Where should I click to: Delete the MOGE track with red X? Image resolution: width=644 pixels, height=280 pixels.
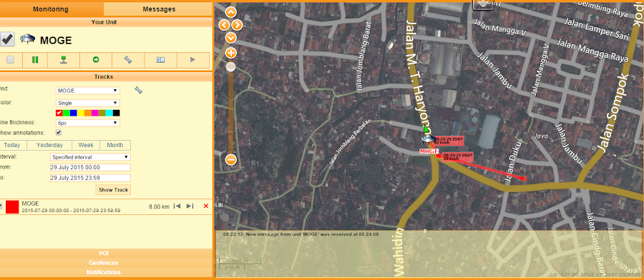(x=206, y=206)
